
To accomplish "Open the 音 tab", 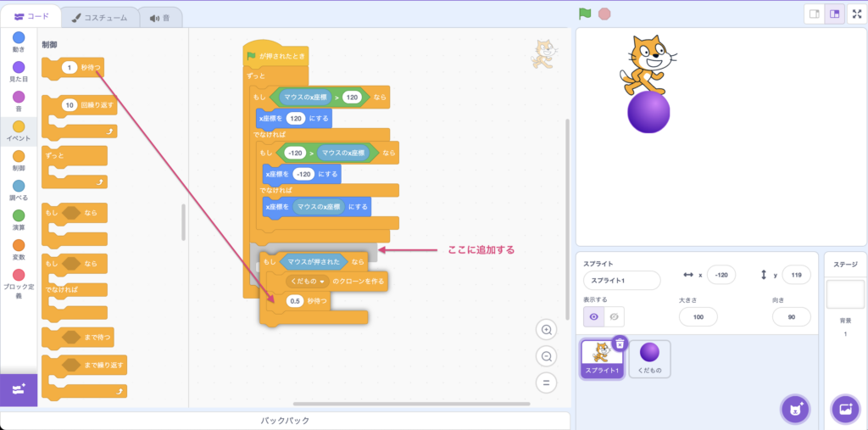I will (x=160, y=18).
